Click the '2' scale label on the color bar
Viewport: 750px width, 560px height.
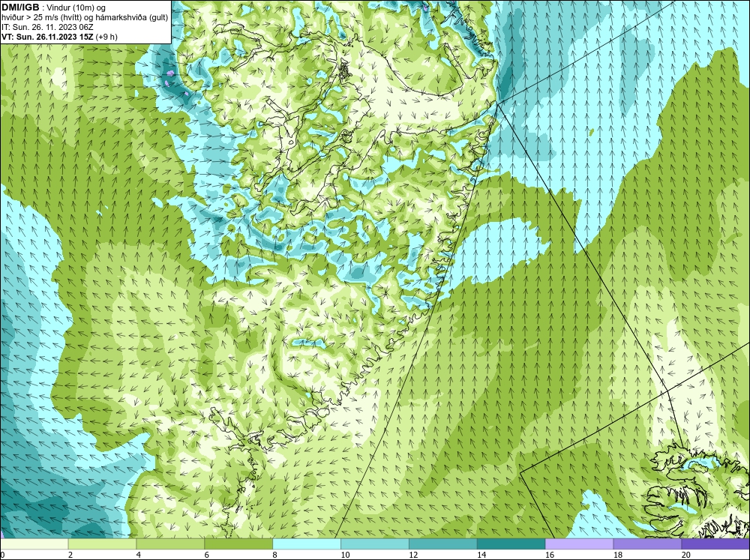point(70,555)
